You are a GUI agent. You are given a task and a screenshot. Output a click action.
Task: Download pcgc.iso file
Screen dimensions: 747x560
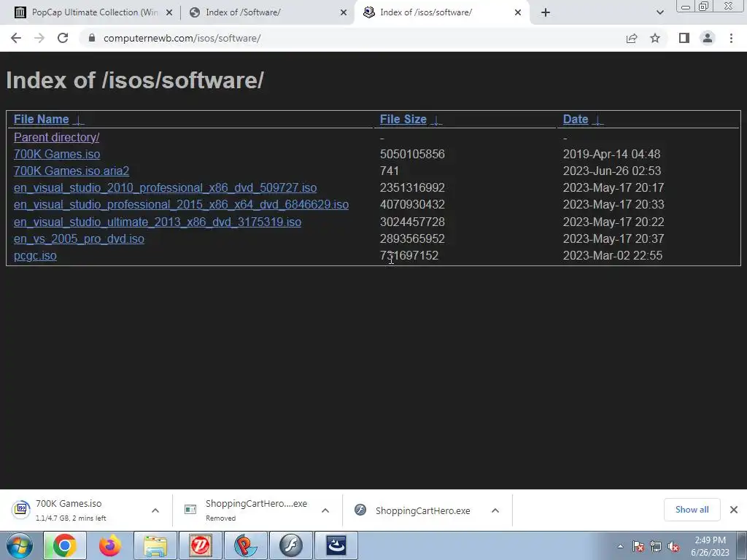coord(35,256)
